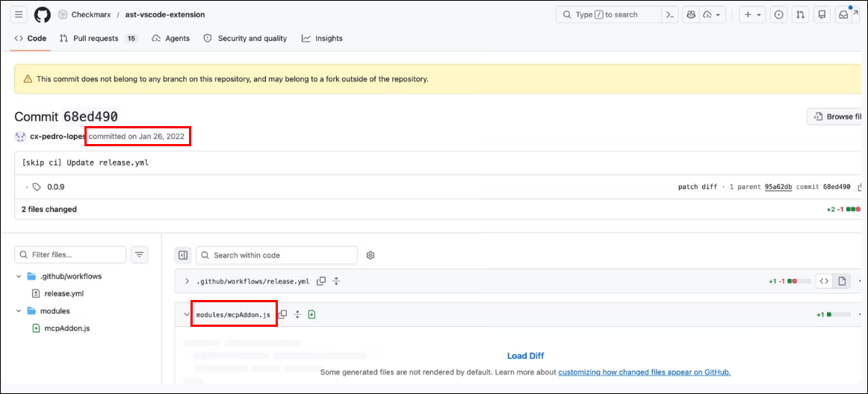Open the repositories icon in header
The image size is (868, 394).
(x=822, y=15)
